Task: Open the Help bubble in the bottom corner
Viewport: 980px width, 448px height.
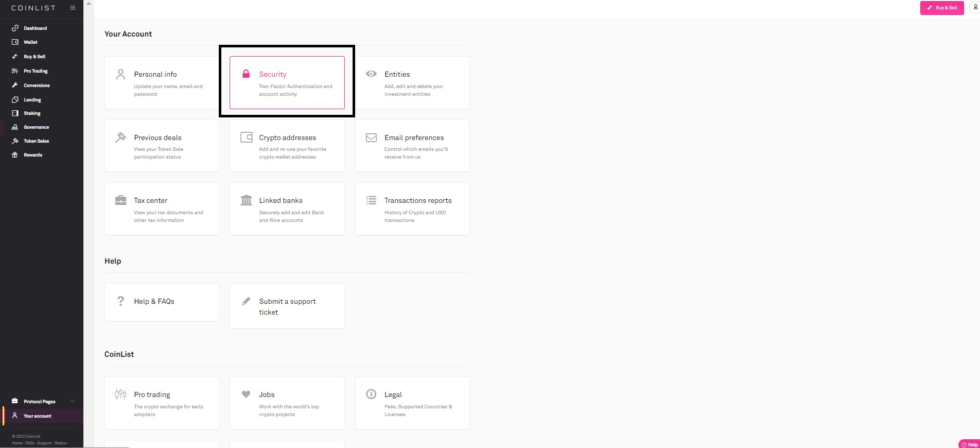Action: 969,444
